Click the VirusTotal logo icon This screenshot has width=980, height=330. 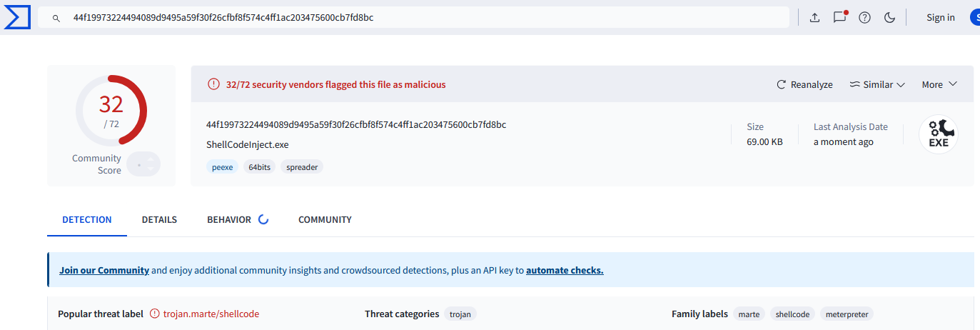(x=16, y=17)
